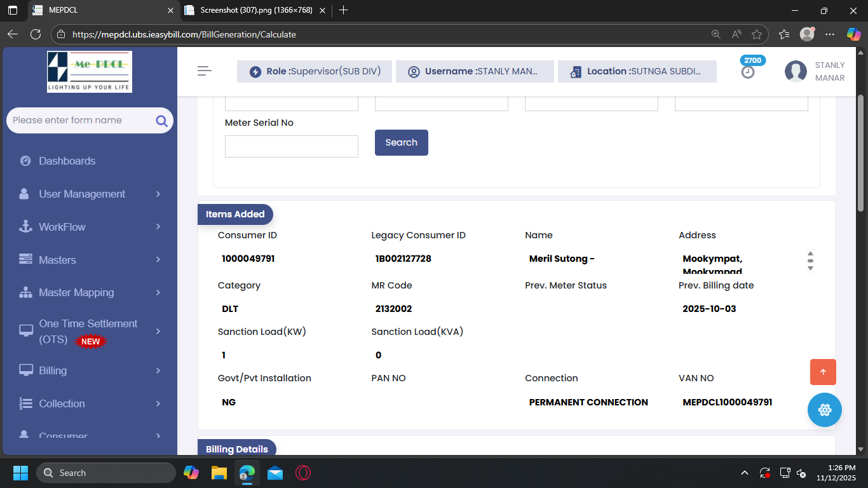Image resolution: width=868 pixels, height=488 pixels.
Task: Expand the Collection menu chevron
Action: click(x=158, y=403)
